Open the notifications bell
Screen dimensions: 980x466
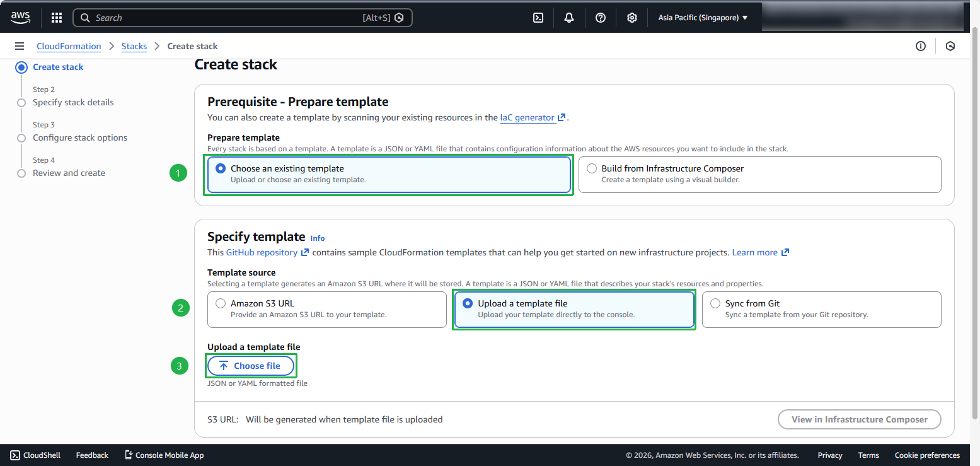coord(568,17)
